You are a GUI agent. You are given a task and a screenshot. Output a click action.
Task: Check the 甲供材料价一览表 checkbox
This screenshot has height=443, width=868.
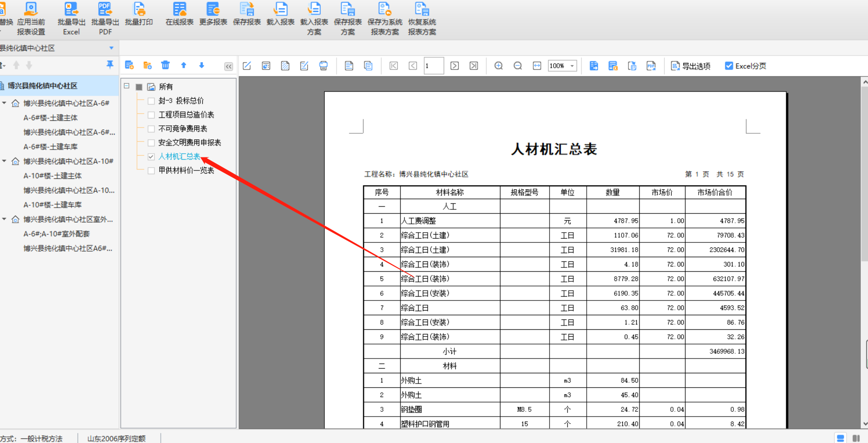151,170
